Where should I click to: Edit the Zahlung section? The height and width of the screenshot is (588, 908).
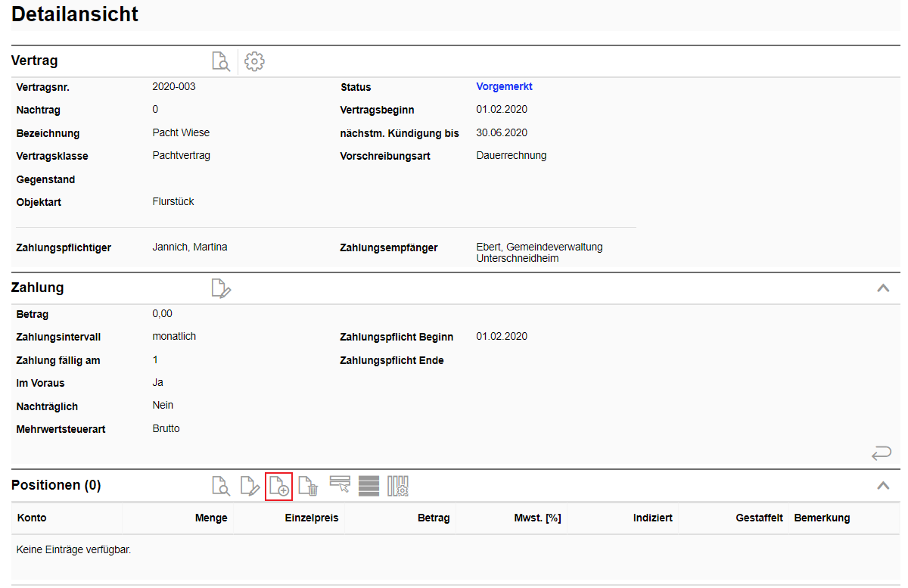(220, 288)
